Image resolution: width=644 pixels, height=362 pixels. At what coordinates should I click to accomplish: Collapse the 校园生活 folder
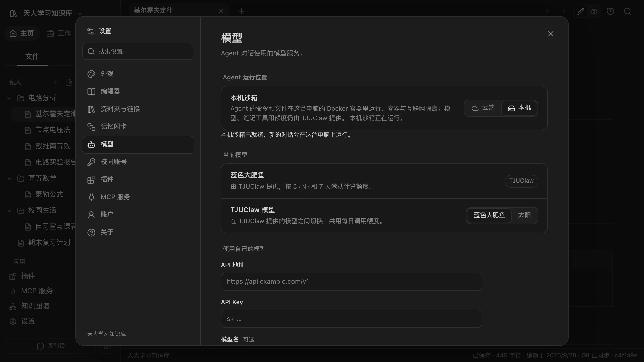click(9, 211)
